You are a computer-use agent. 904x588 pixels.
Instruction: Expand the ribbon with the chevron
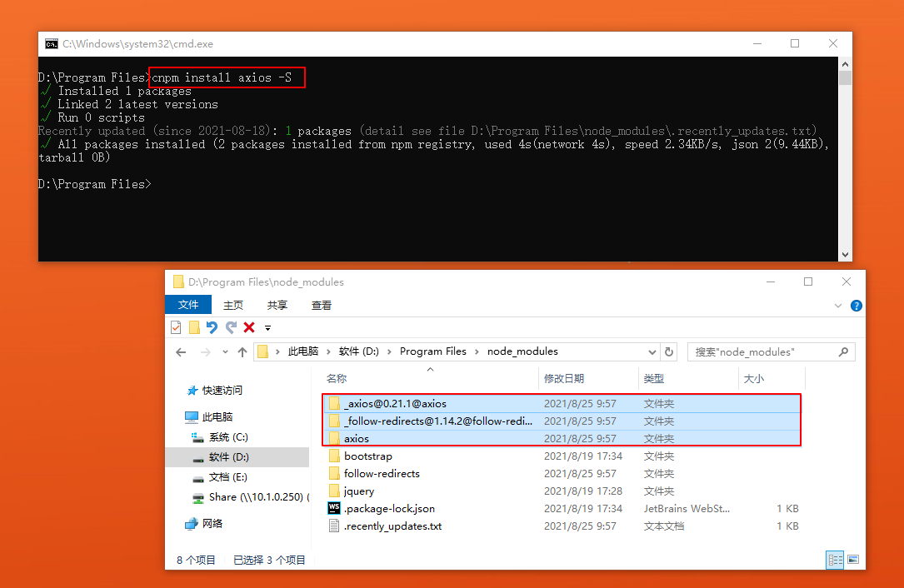(838, 306)
